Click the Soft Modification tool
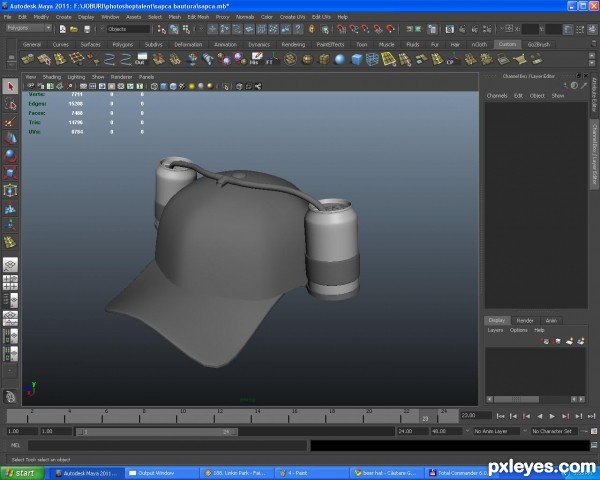This screenshot has height=480, width=600. tap(10, 208)
